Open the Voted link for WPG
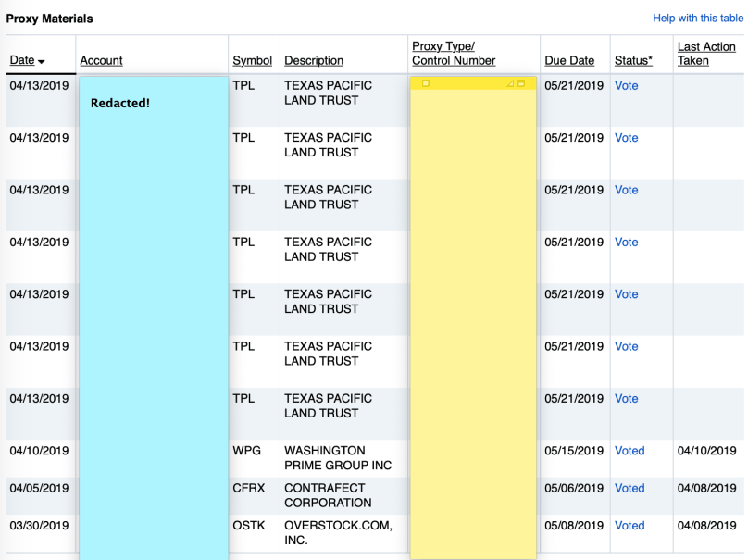The width and height of the screenshot is (748, 560). click(x=630, y=451)
